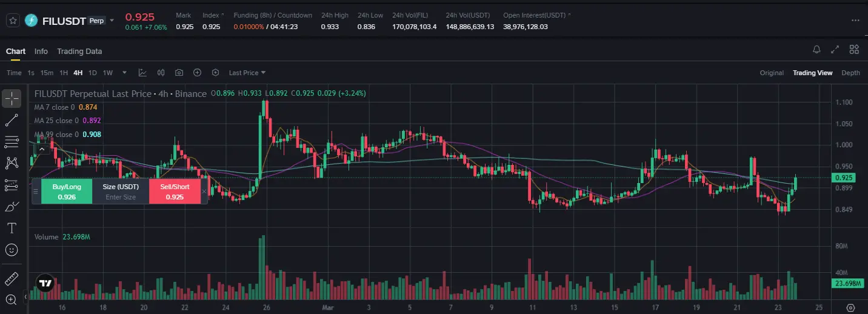Click the MA 25 close indicator legend

click(68, 121)
